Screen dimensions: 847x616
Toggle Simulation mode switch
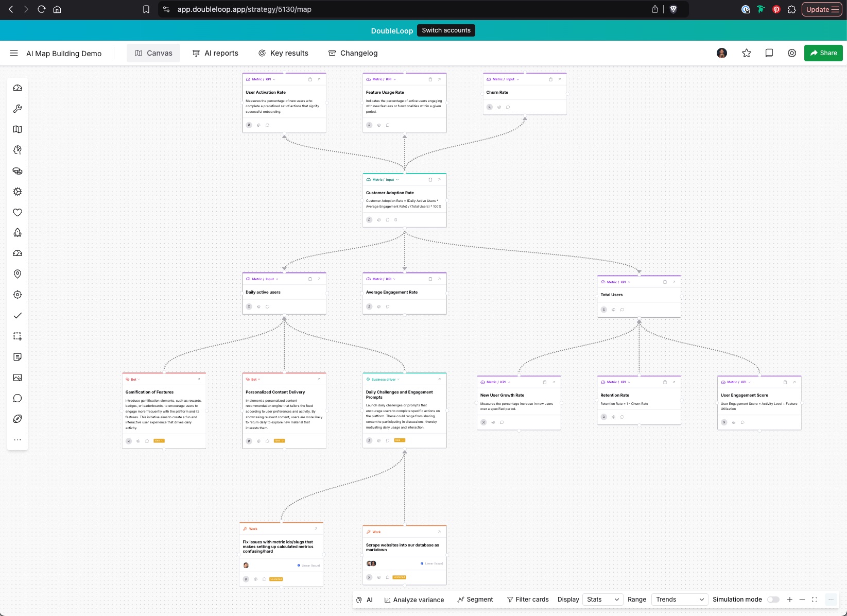(x=773, y=600)
